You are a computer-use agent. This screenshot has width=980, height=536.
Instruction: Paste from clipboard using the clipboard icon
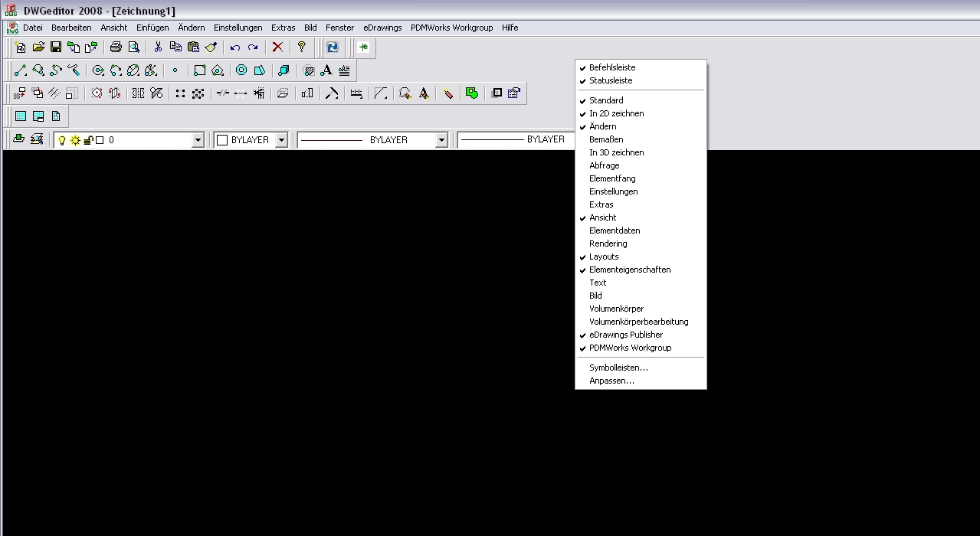click(193, 47)
